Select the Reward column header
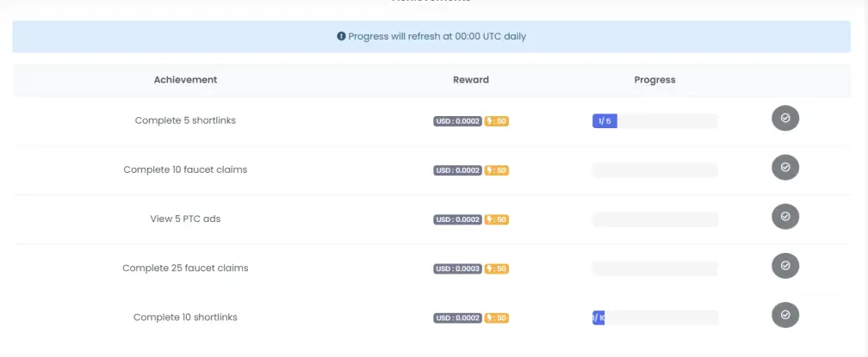This screenshot has height=357, width=868. point(471,80)
